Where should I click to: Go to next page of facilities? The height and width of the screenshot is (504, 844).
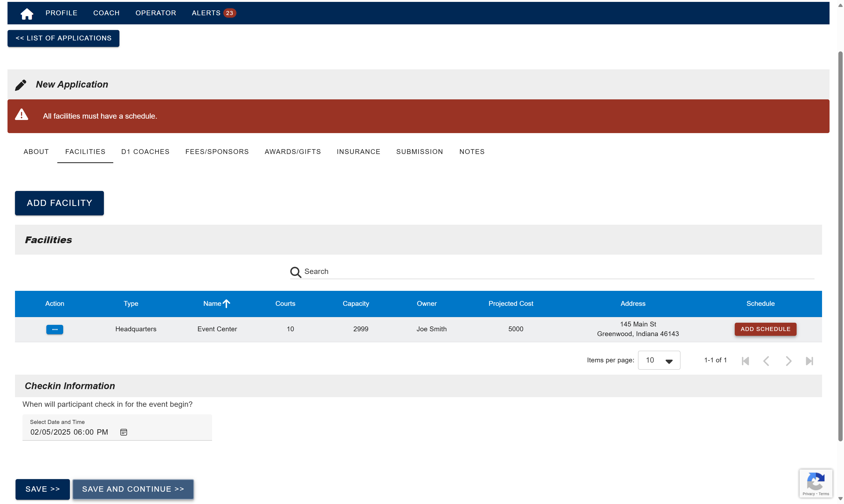(788, 361)
